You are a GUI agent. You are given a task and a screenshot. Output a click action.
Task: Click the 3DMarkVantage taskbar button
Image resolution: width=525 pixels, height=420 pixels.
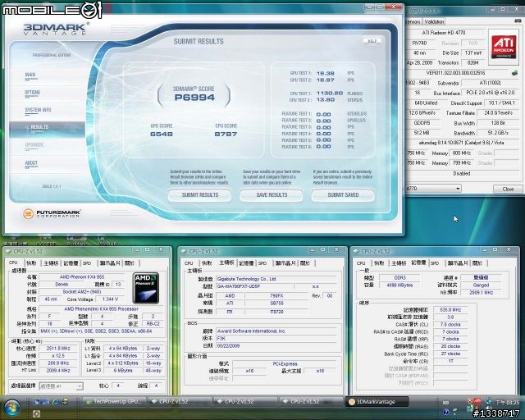click(x=377, y=402)
